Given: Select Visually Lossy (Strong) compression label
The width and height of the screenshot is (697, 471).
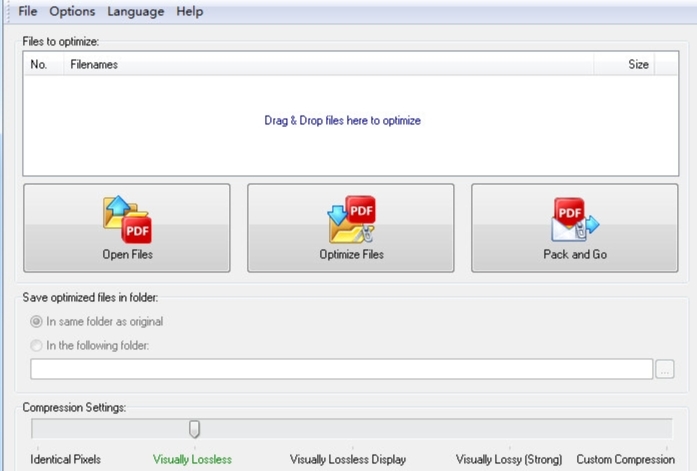Looking at the screenshot, I should coord(509,459).
